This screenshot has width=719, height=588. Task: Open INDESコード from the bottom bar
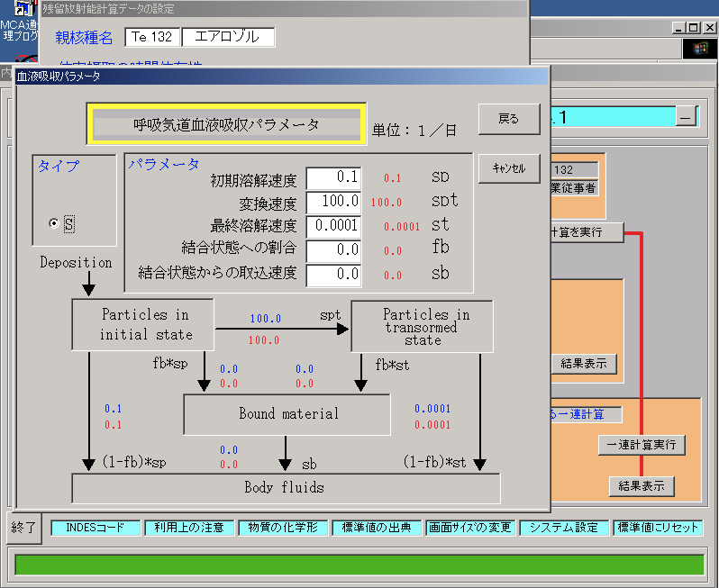(x=95, y=528)
